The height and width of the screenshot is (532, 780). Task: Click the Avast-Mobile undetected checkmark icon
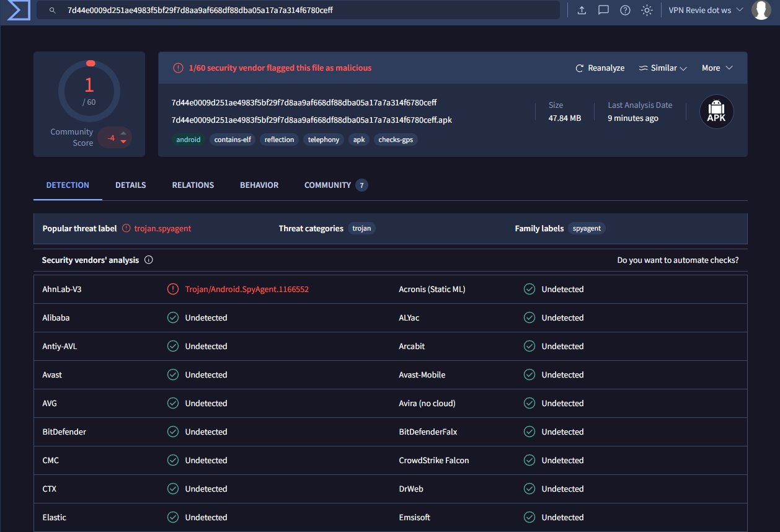(x=530, y=375)
